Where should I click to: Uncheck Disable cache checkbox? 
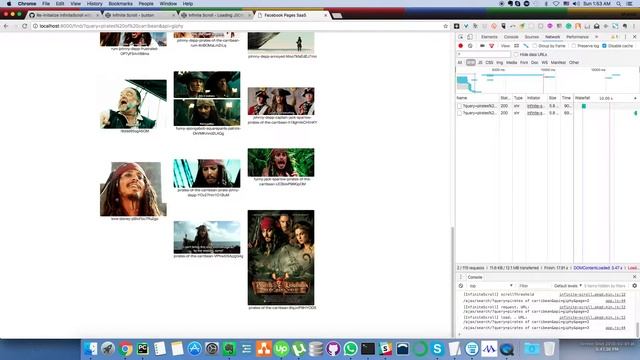point(604,46)
